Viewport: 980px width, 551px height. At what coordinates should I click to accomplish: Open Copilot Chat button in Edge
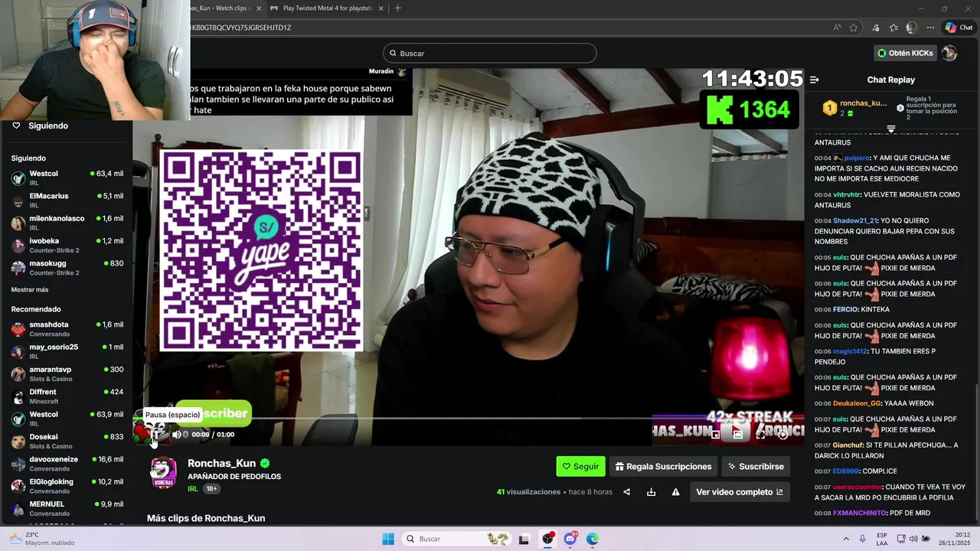coord(959,28)
